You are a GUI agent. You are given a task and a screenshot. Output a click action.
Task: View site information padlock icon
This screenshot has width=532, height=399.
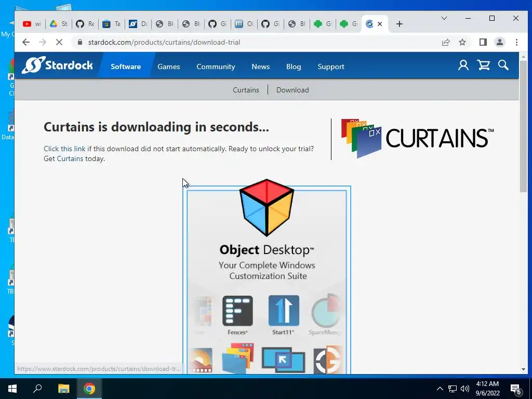80,42
